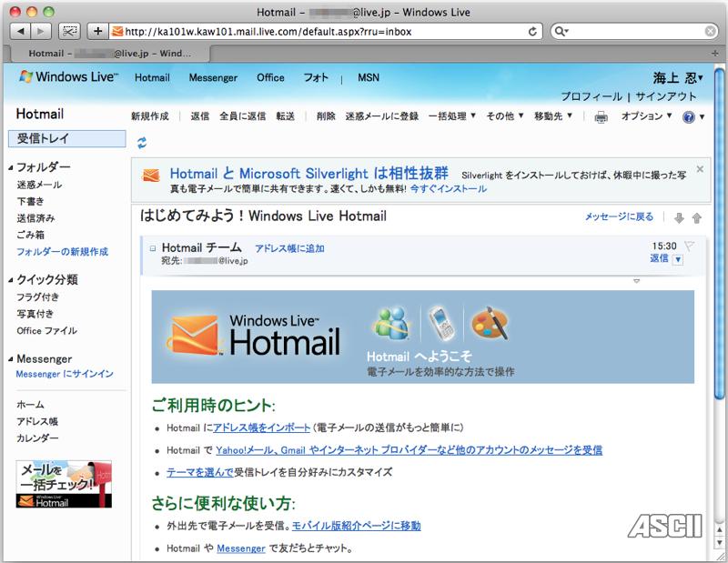Click the orange envelope in Silverlight banner
The height and width of the screenshot is (563, 728).
pyautogui.click(x=151, y=176)
